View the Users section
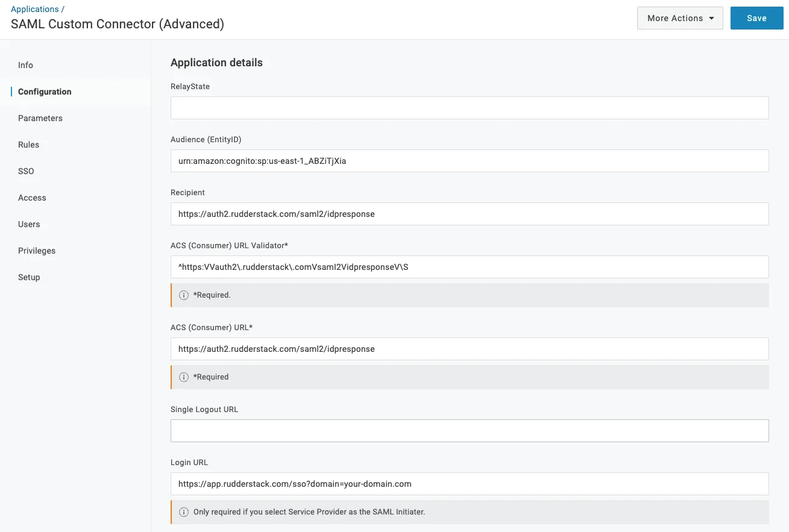Image resolution: width=789 pixels, height=532 pixels. pyautogui.click(x=29, y=224)
